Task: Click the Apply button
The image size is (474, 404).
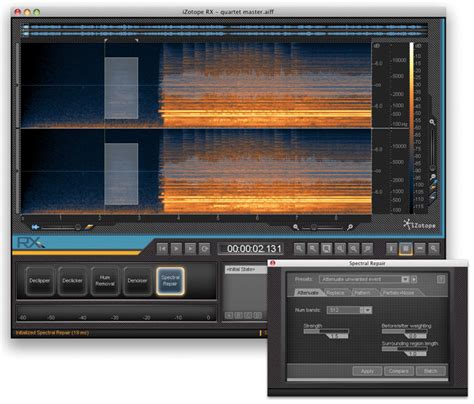Action: click(x=367, y=371)
